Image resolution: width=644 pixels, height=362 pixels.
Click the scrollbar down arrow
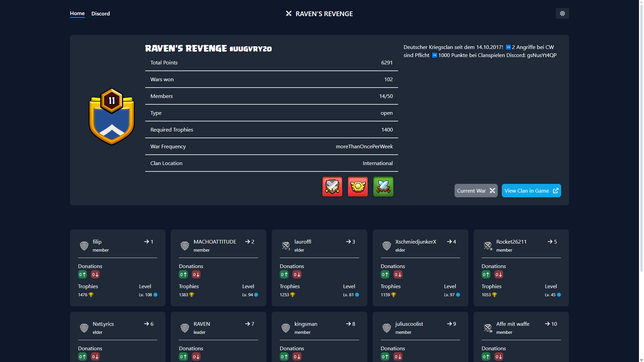641,359
